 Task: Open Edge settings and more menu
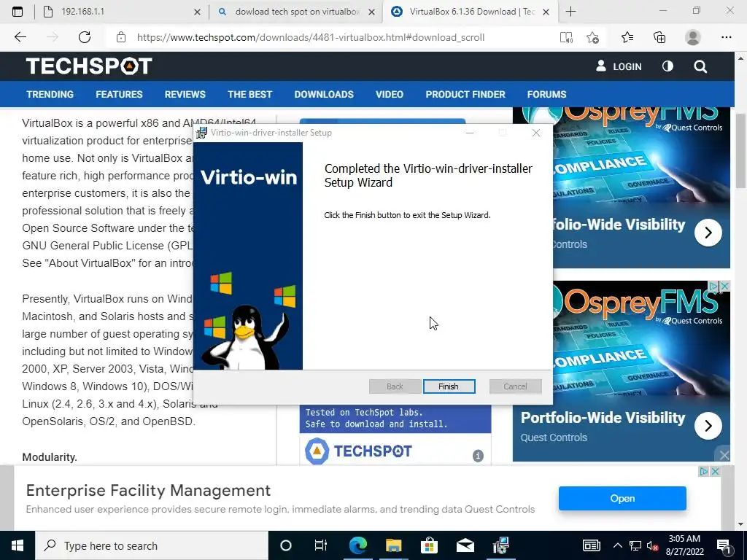point(726,37)
